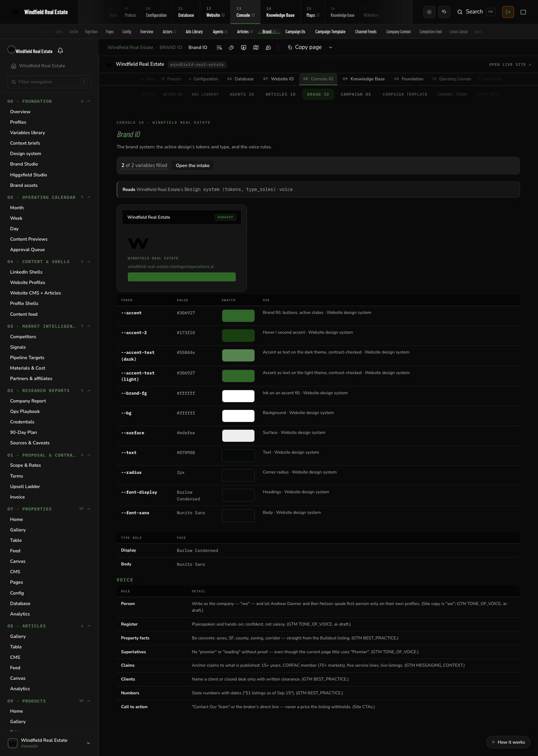Viewport: 538px width, 756px height.
Task: Open the comment chat icon in page toolbar
Action: click(x=268, y=47)
